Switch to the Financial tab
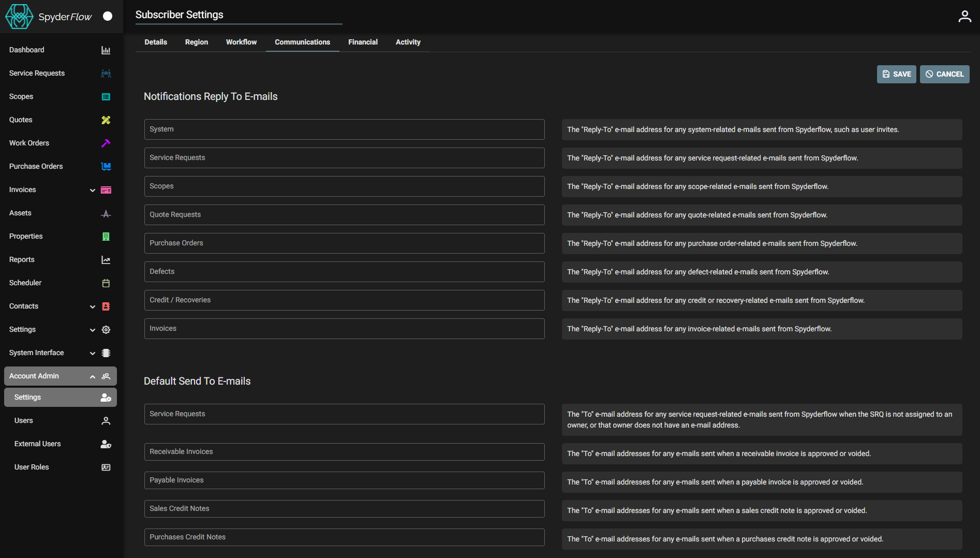980x558 pixels. pyautogui.click(x=363, y=42)
